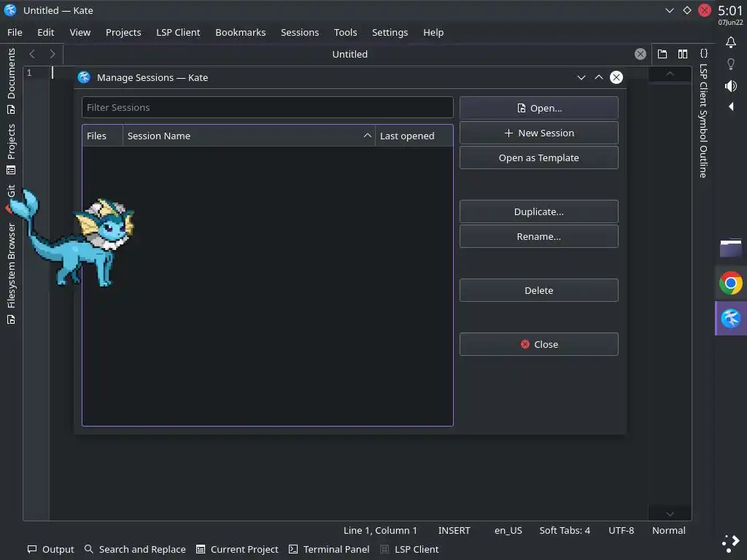The width and height of the screenshot is (747, 560).
Task: Toggle the Search and Replace panel
Action: point(135,549)
